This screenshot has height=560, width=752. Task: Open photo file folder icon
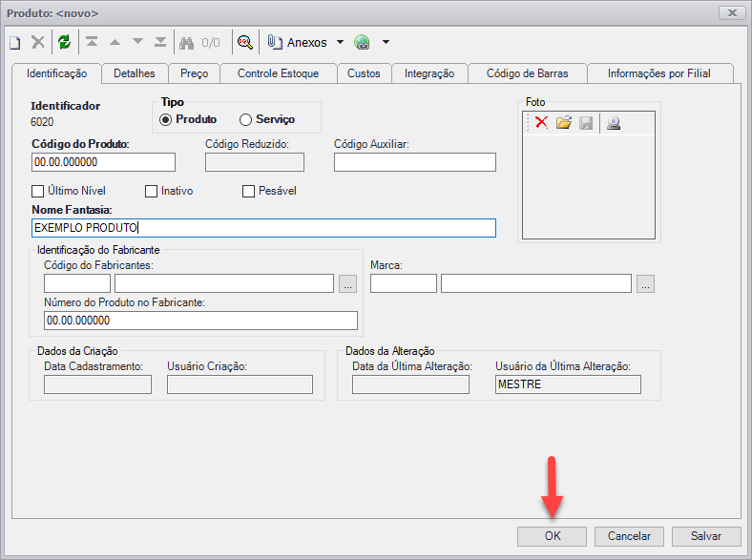[564, 123]
